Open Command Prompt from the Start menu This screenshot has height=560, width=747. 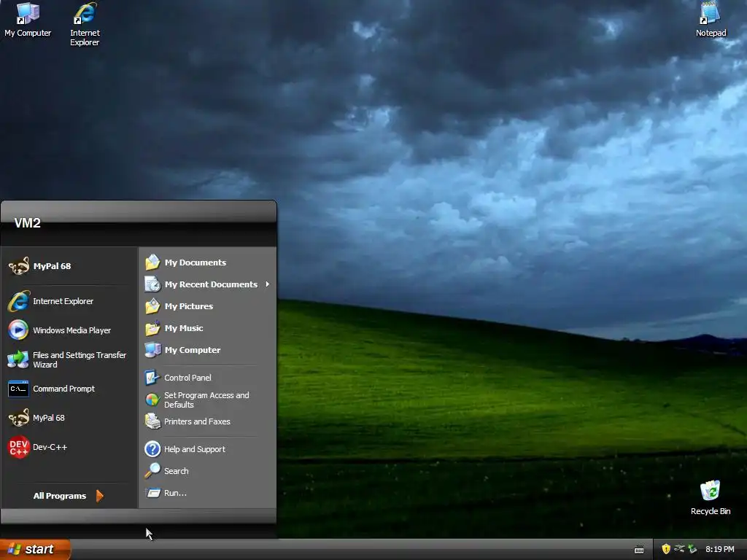coord(69,389)
